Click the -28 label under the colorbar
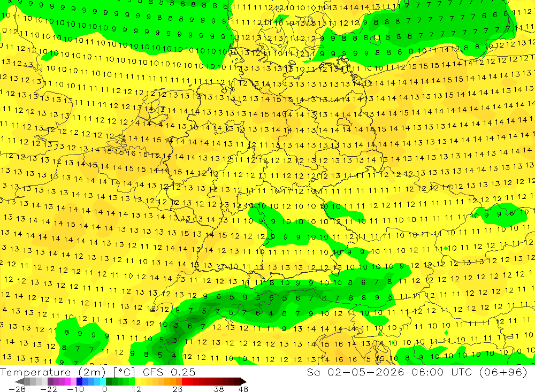 (x=17, y=389)
